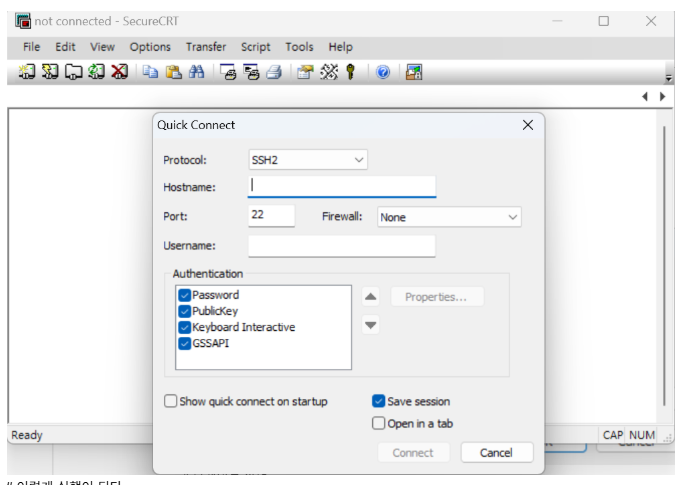Uncheck the Save session checkbox

(378, 401)
